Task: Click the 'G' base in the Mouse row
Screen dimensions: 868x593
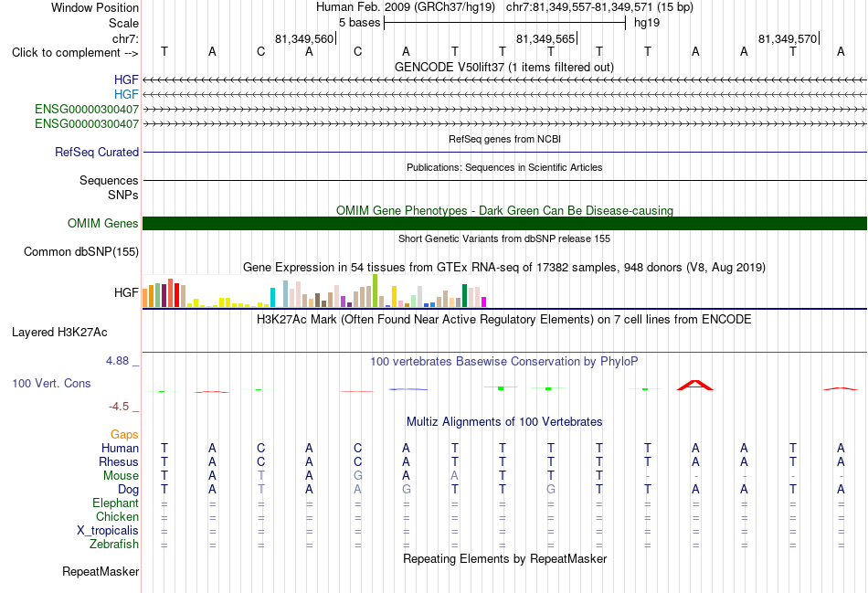Action: (x=357, y=476)
